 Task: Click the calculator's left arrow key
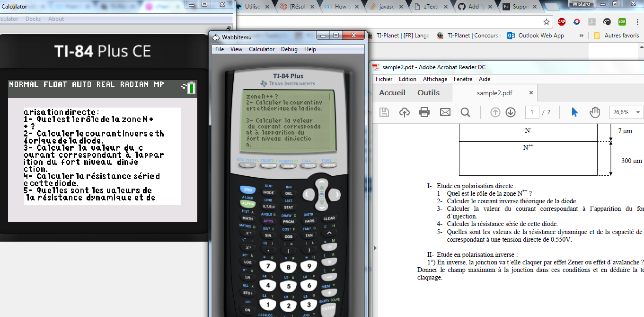point(309,194)
